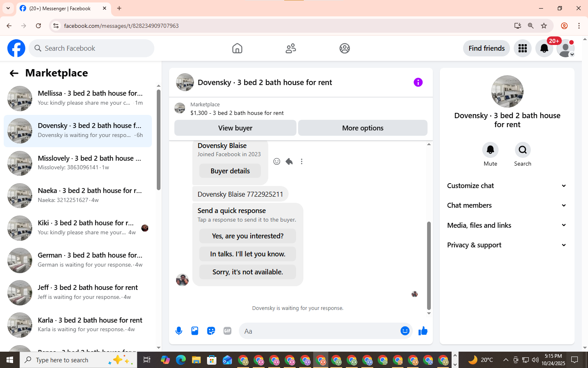Expand the Customize chat section
The image size is (588, 368).
click(507, 186)
